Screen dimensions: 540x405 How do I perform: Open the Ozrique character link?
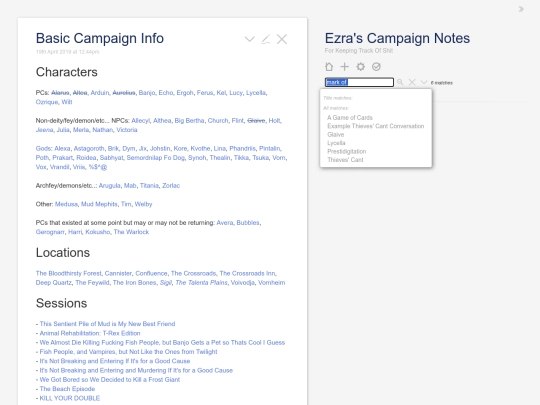47,102
